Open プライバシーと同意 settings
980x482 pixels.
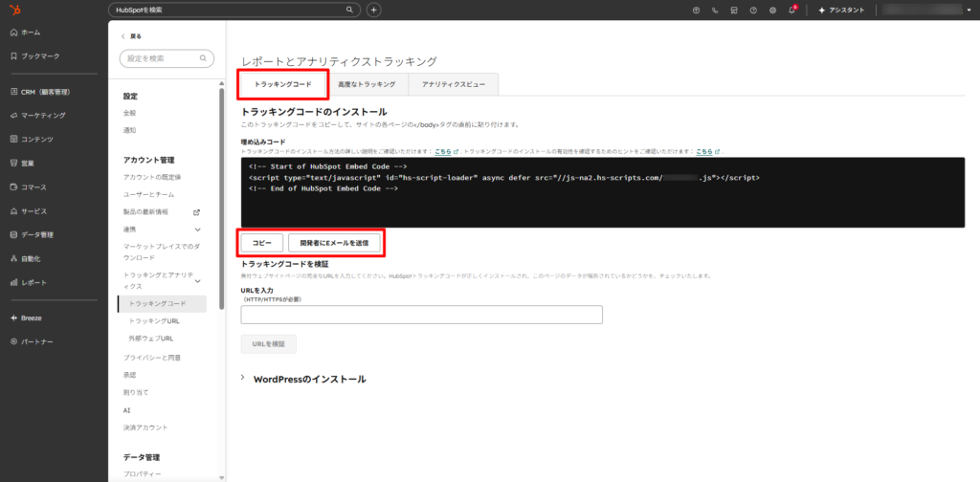[x=152, y=358]
